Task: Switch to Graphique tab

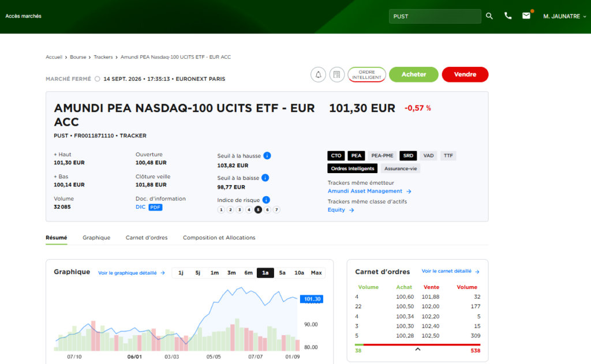Action: 96,238
